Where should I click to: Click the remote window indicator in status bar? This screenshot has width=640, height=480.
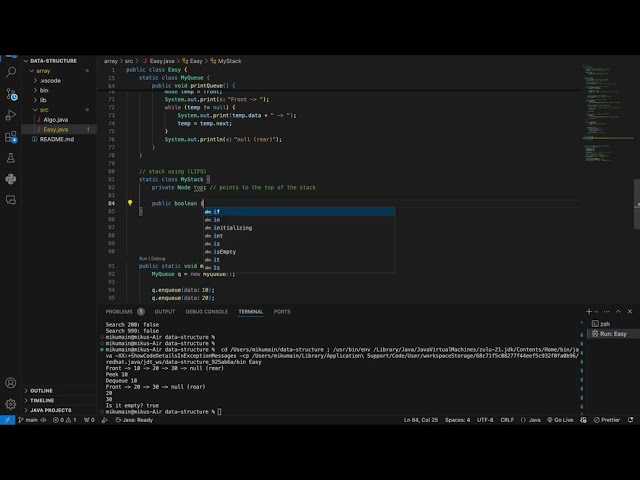pyautogui.click(x=7, y=420)
